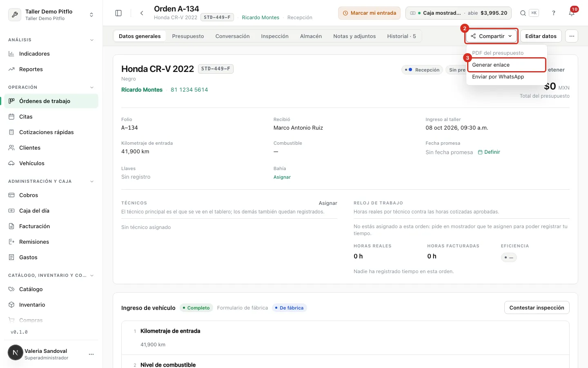Screen dimensions: 588x368
Task: Switch to the Inspección tab
Action: click(275, 36)
